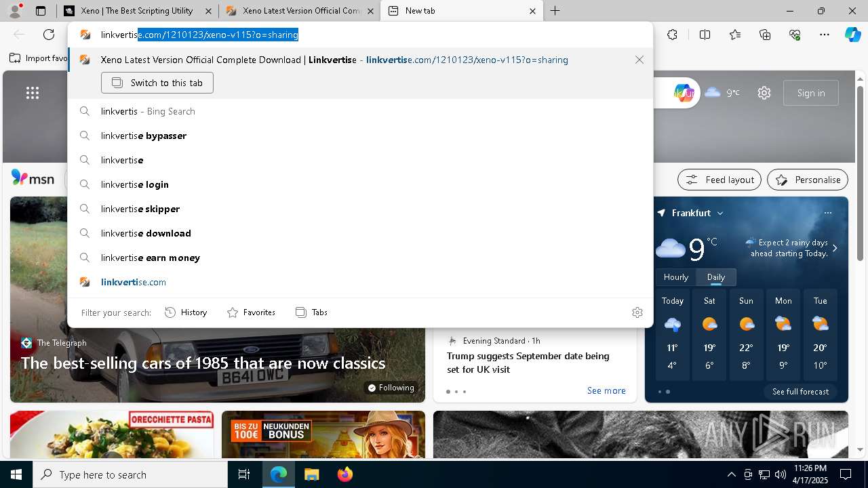The height and width of the screenshot is (488, 868).
Task: Open the Import favorites bookmark bar item
Action: pos(39,58)
